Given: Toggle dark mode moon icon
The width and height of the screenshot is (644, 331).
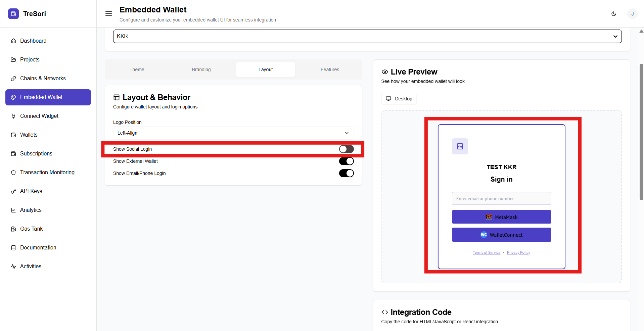Looking at the screenshot, I should pyautogui.click(x=614, y=14).
